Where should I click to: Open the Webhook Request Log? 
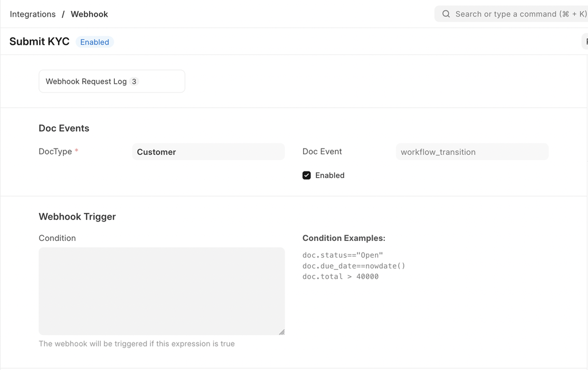(x=86, y=81)
